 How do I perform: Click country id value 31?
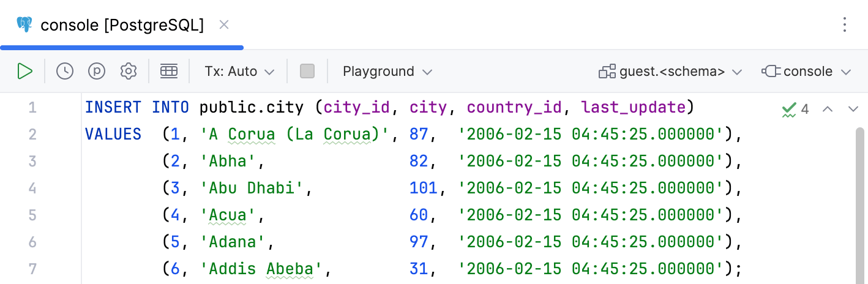(419, 268)
